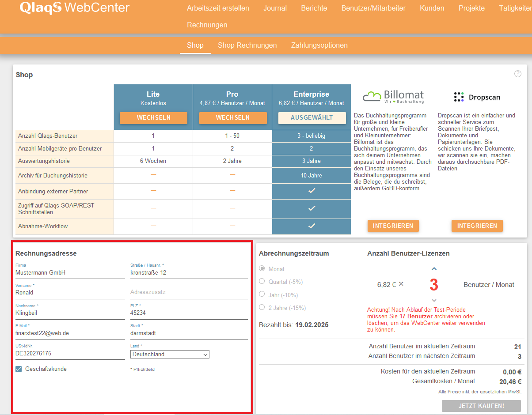The width and height of the screenshot is (532, 415).
Task: Increase user licenses with up arrow
Action: click(x=434, y=269)
